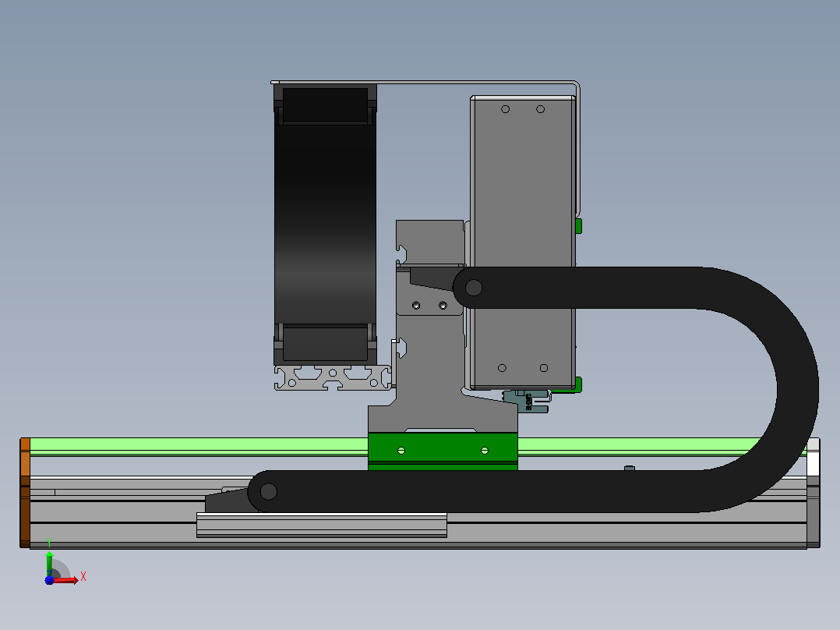Pick left screw on the gray bracket plate
This screenshot has height=630, width=840.
416,305
